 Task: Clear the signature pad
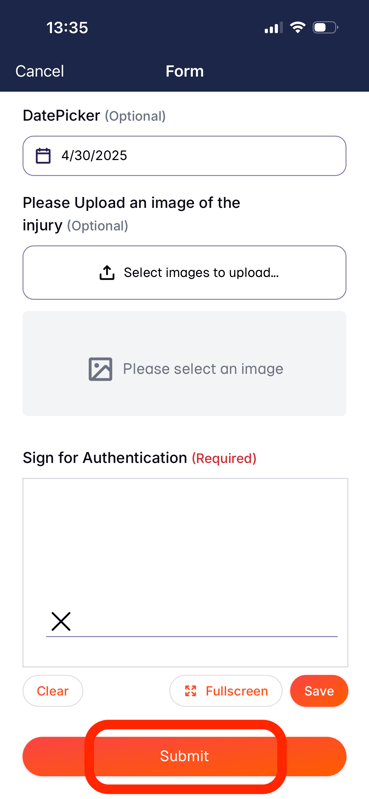52,691
